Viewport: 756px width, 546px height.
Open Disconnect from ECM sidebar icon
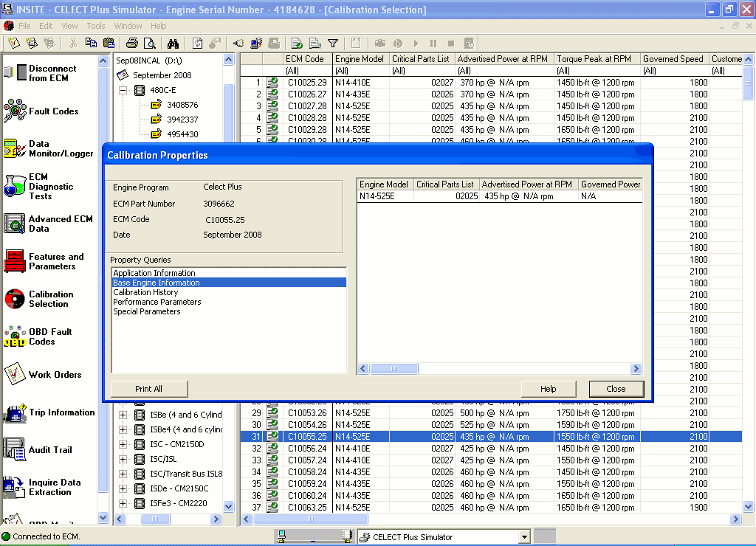(15, 73)
